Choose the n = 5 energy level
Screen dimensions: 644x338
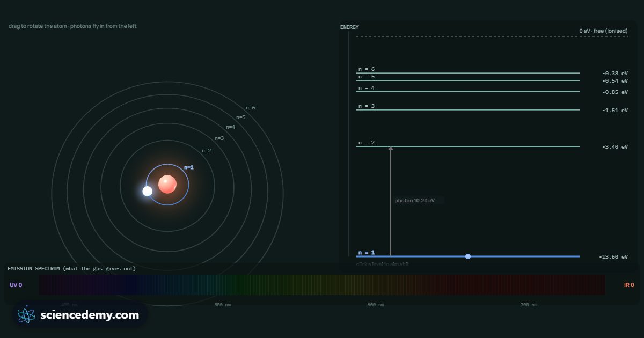coord(468,80)
